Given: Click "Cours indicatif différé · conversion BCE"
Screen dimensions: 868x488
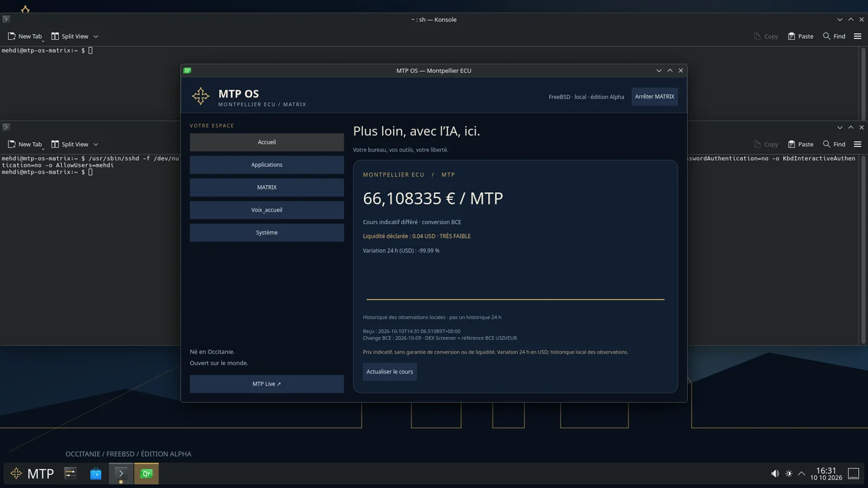Looking at the screenshot, I should click(x=412, y=222).
